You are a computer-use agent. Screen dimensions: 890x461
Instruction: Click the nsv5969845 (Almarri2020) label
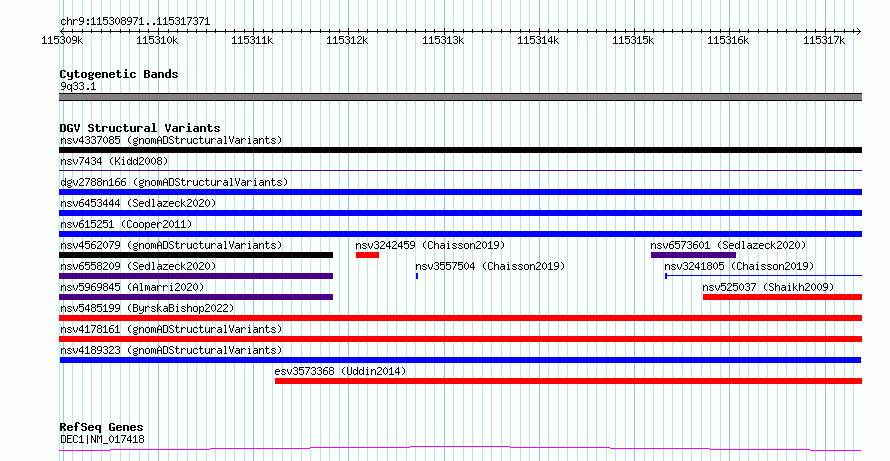tap(132, 287)
